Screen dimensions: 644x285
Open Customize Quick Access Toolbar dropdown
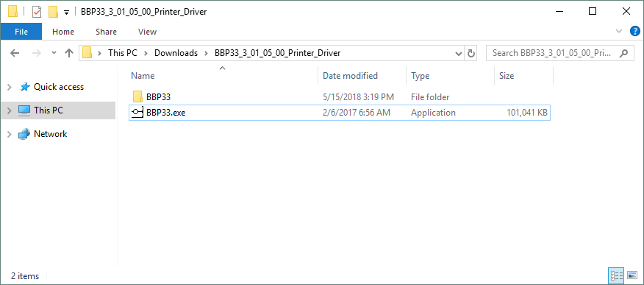[66, 13]
